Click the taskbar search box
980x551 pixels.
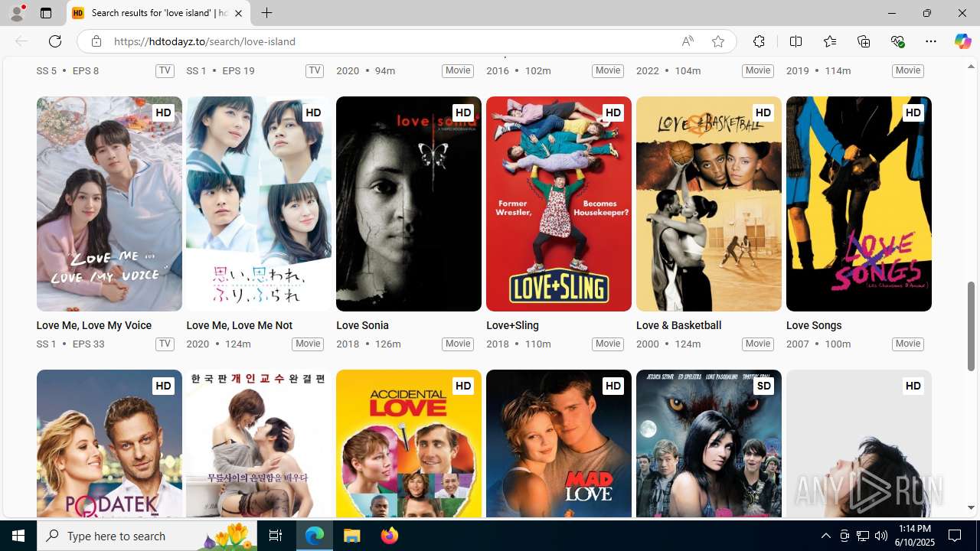tap(147, 536)
